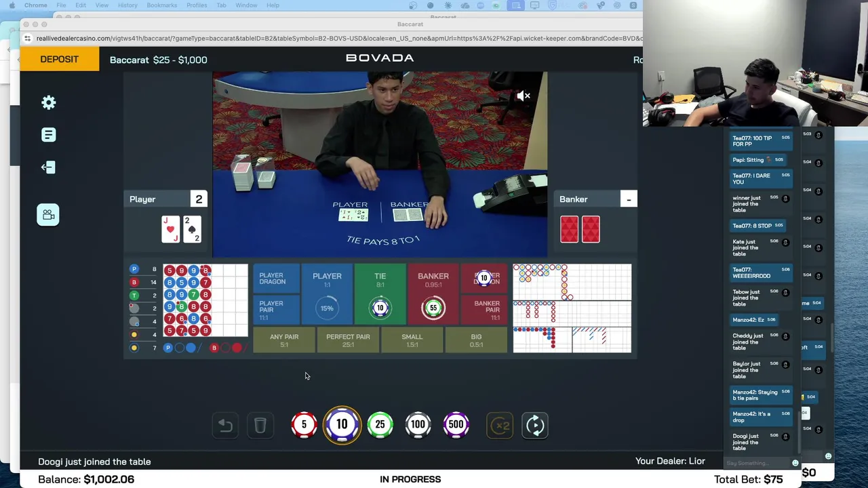
Task: Open the History menu
Action: coord(127,5)
